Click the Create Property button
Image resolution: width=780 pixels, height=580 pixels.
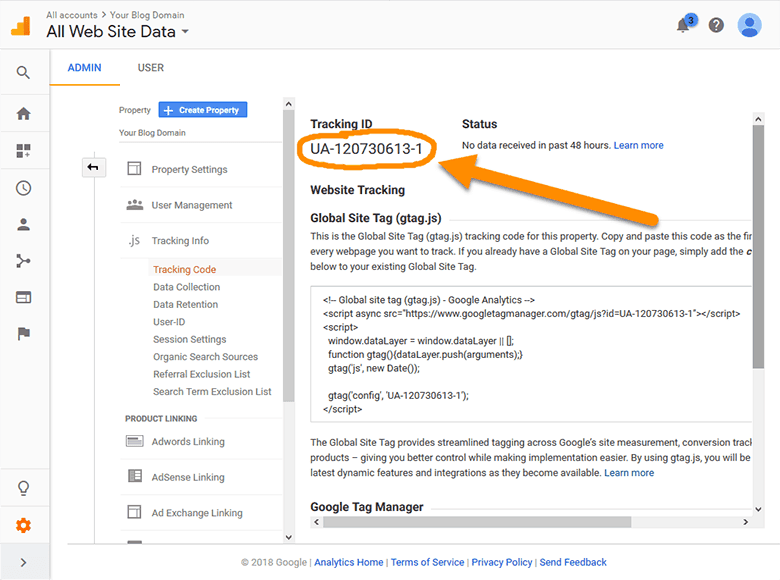pos(203,110)
